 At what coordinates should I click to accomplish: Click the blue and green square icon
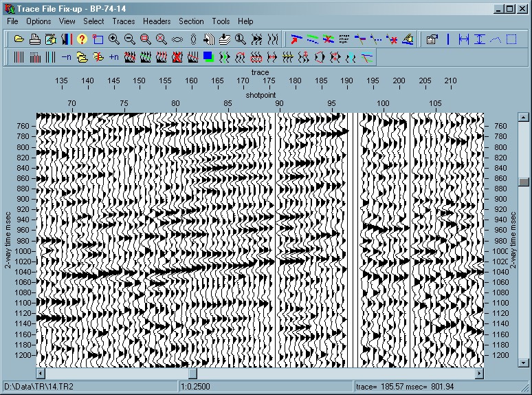tap(208, 57)
